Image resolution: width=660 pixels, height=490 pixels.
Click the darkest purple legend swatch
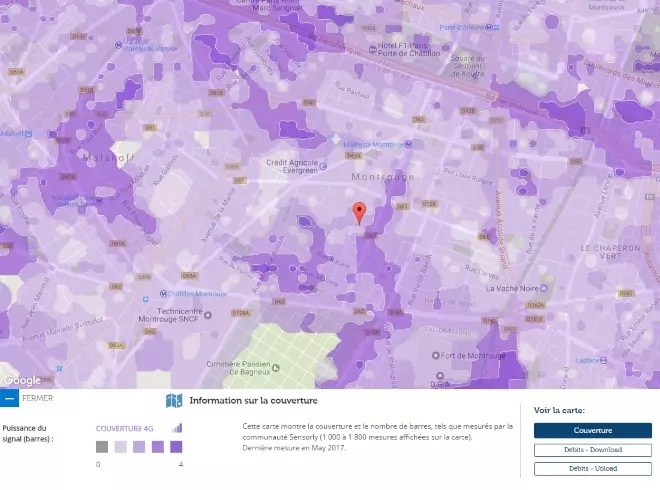coord(176,447)
